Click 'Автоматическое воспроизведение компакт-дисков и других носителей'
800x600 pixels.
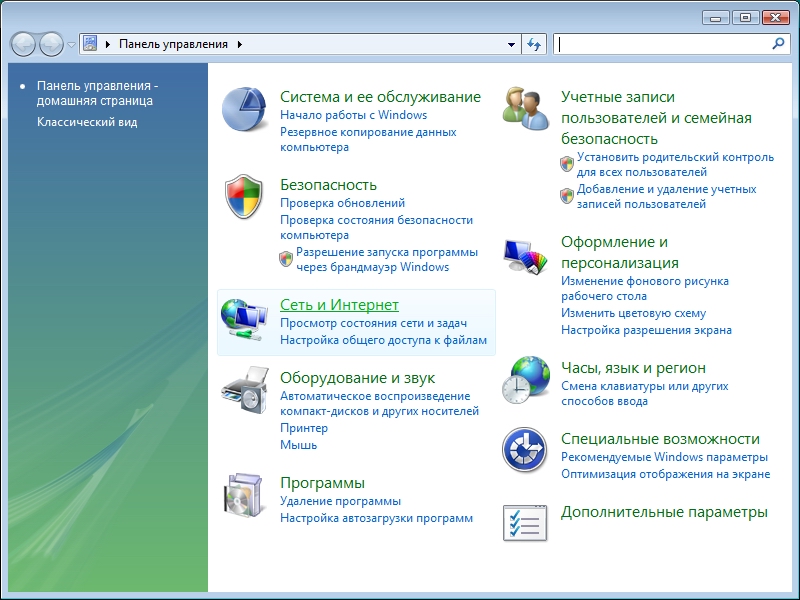coord(380,404)
